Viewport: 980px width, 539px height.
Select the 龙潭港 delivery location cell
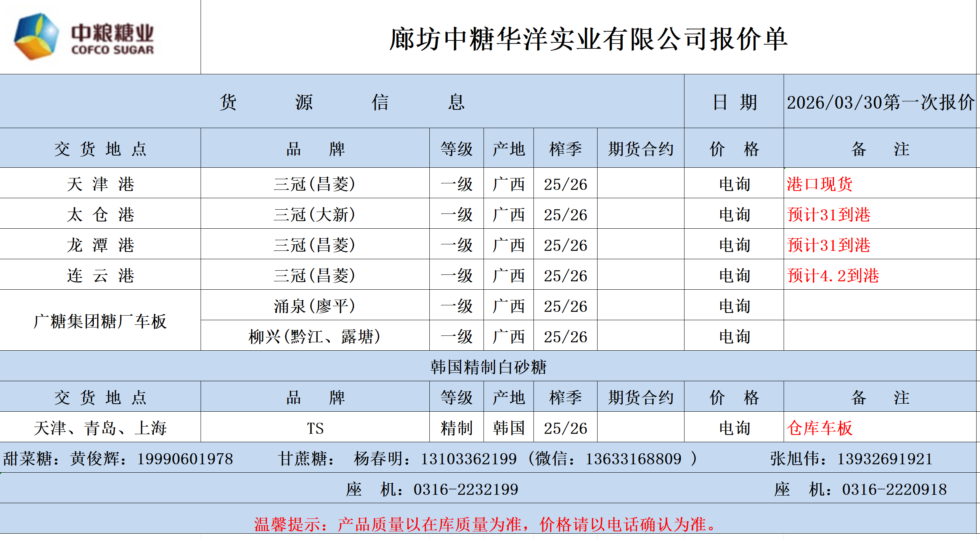tap(100, 245)
